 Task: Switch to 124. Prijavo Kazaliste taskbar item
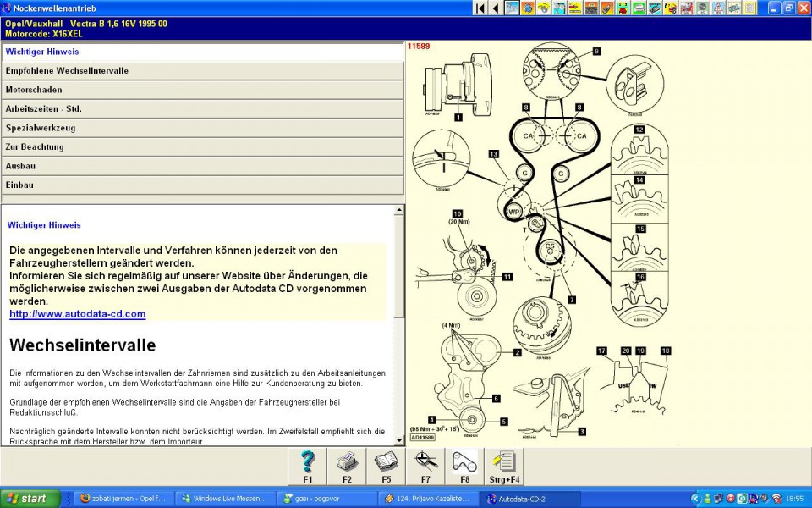pyautogui.click(x=428, y=499)
